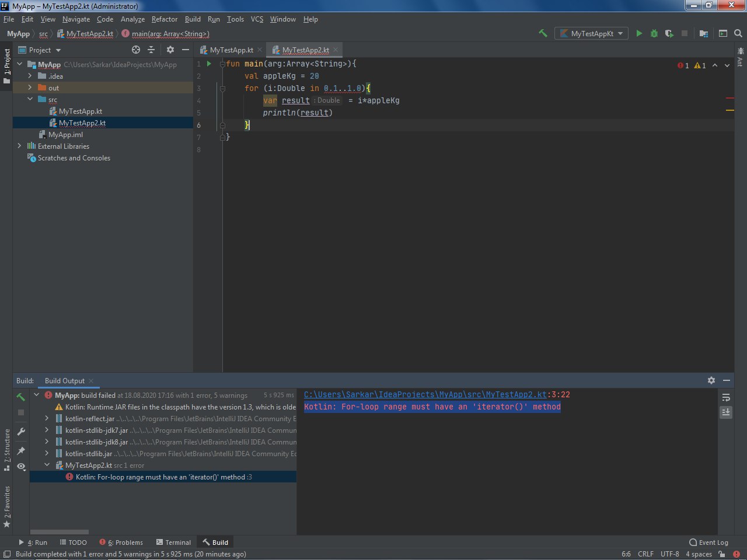This screenshot has height=560, width=747.
Task: Click the src breadcrumb in navigation bar
Action: tap(43, 34)
